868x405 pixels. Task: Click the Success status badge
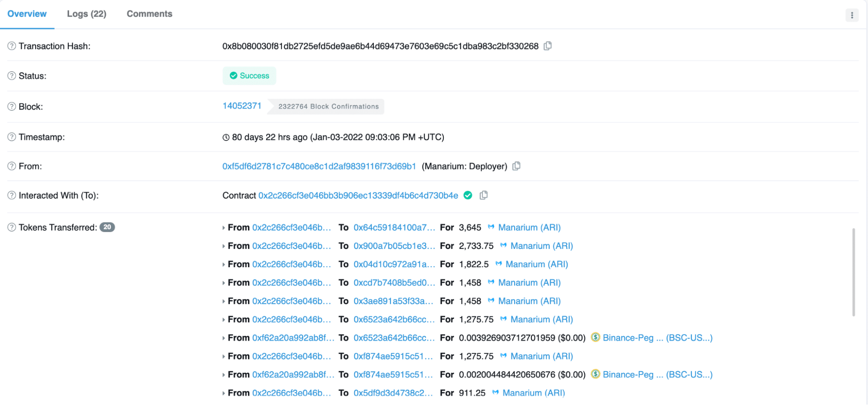[249, 76]
